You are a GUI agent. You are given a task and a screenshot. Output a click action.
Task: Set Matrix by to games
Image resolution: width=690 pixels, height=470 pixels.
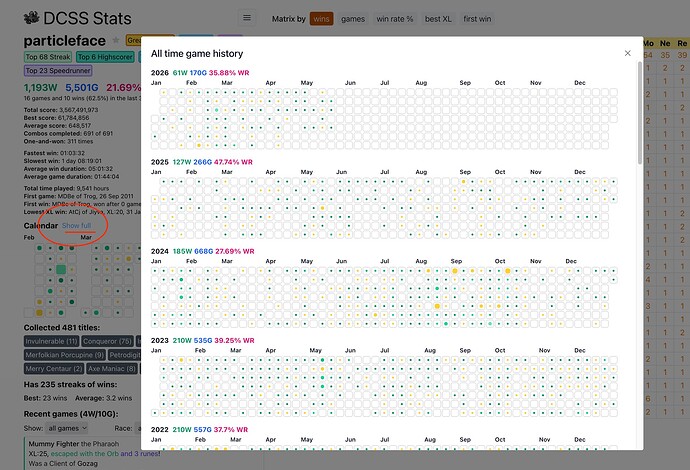(x=353, y=19)
